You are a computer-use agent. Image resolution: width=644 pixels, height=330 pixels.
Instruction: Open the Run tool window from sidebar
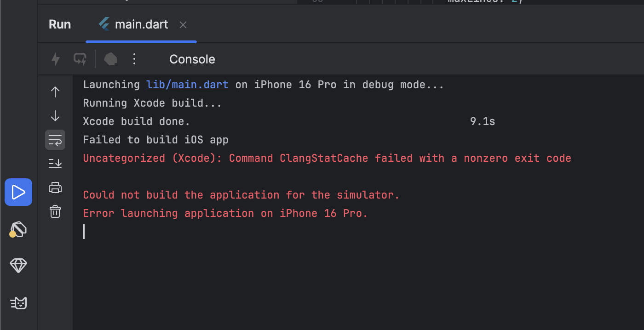18,192
